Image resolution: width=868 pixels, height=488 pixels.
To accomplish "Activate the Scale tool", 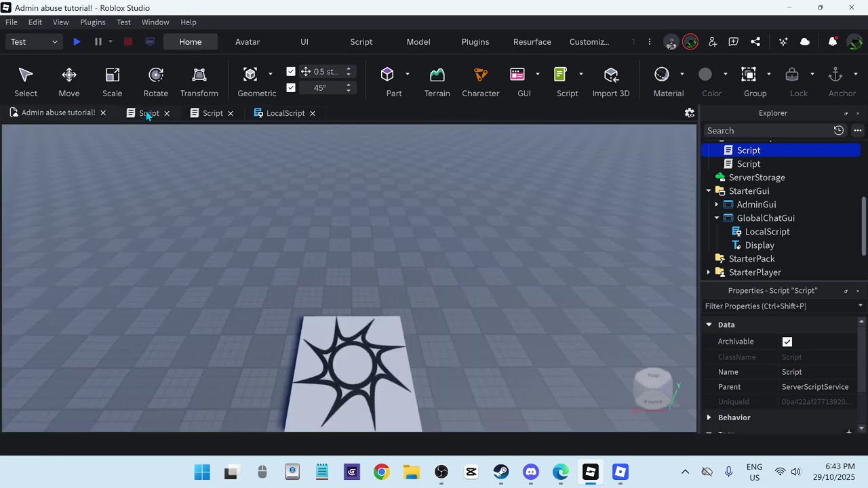I will (112, 81).
